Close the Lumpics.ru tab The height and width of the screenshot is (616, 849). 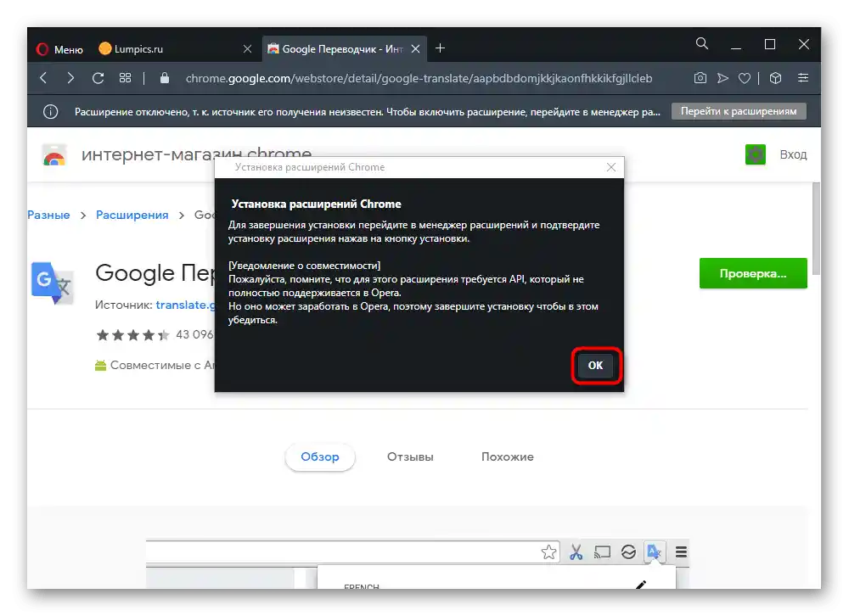pos(247,49)
